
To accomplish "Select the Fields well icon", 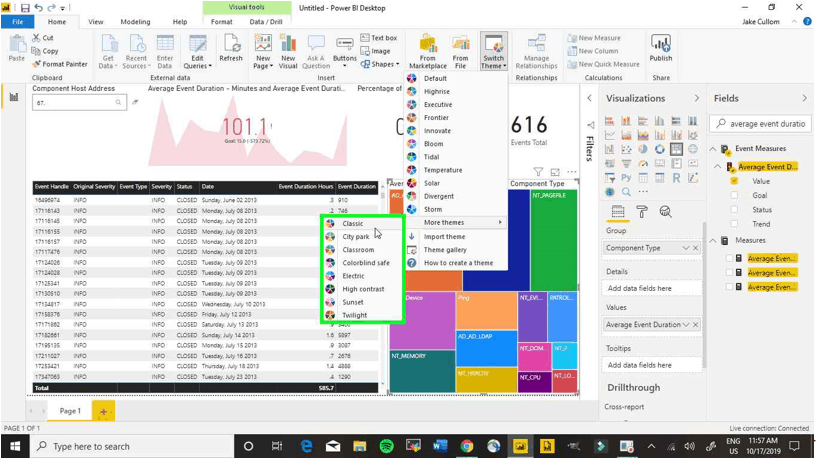I will [x=618, y=212].
